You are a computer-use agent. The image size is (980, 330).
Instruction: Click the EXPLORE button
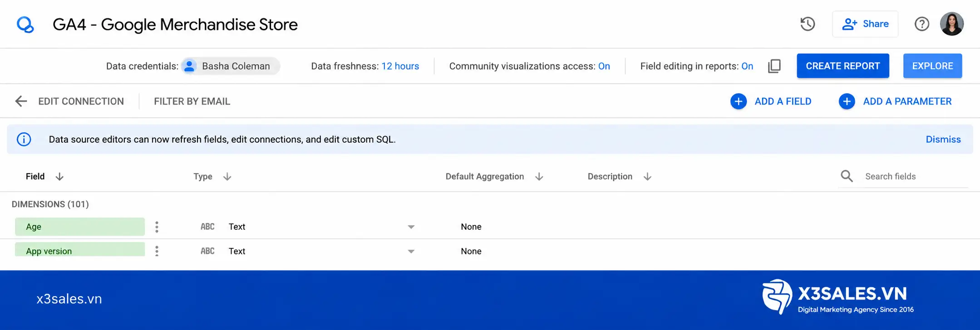pyautogui.click(x=932, y=66)
